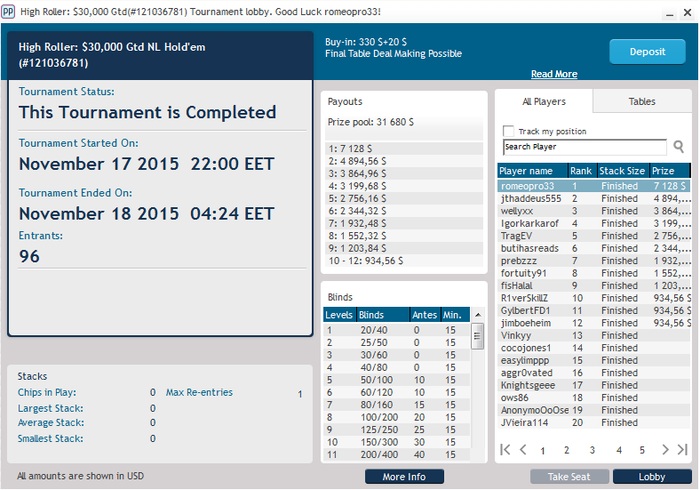Minimize the tournament lobby window
Image resolution: width=700 pixels, height=490 pixels.
pos(670,13)
